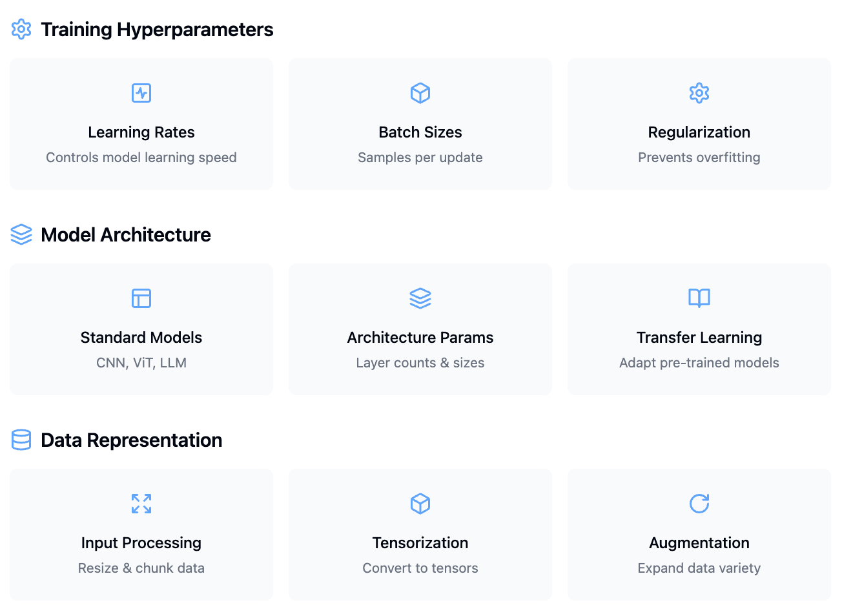This screenshot has height=616, width=842.
Task: Click the layers icon beside Model Architecture heading
Action: [x=21, y=234]
